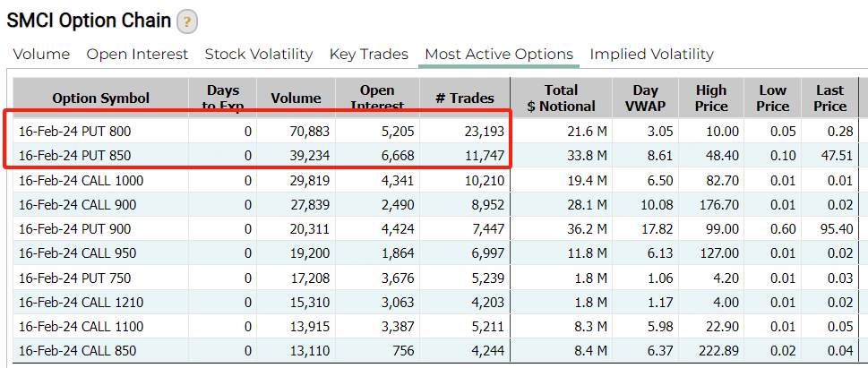The image size is (868, 368).
Task: Select the 16-Feb-24 CALL 1210 row
Action: point(81,302)
